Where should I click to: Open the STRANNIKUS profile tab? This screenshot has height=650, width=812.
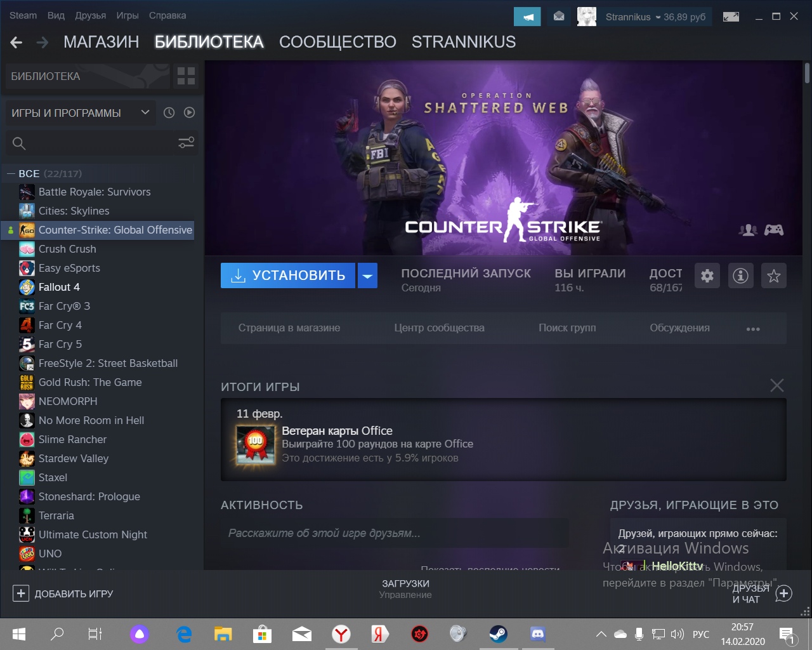coord(464,42)
